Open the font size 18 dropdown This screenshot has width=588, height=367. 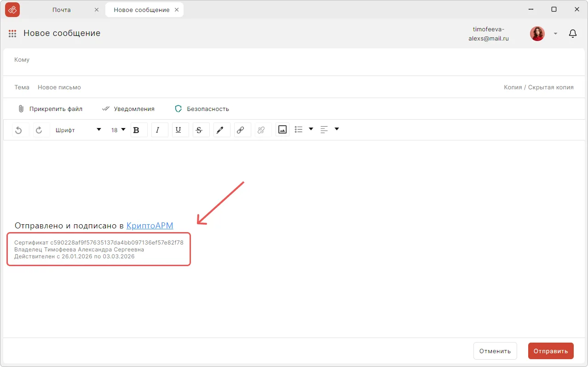click(118, 130)
